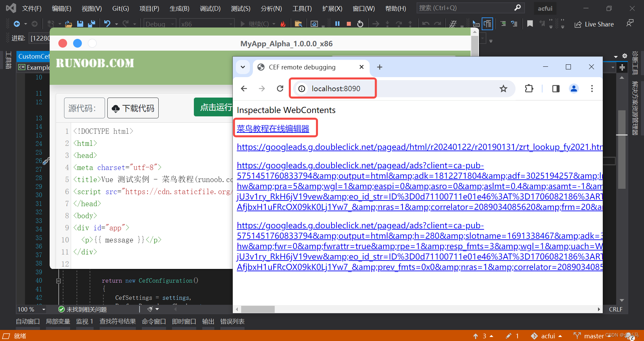Open the Chrome three-dot menu
The image size is (644, 341).
[x=592, y=89]
